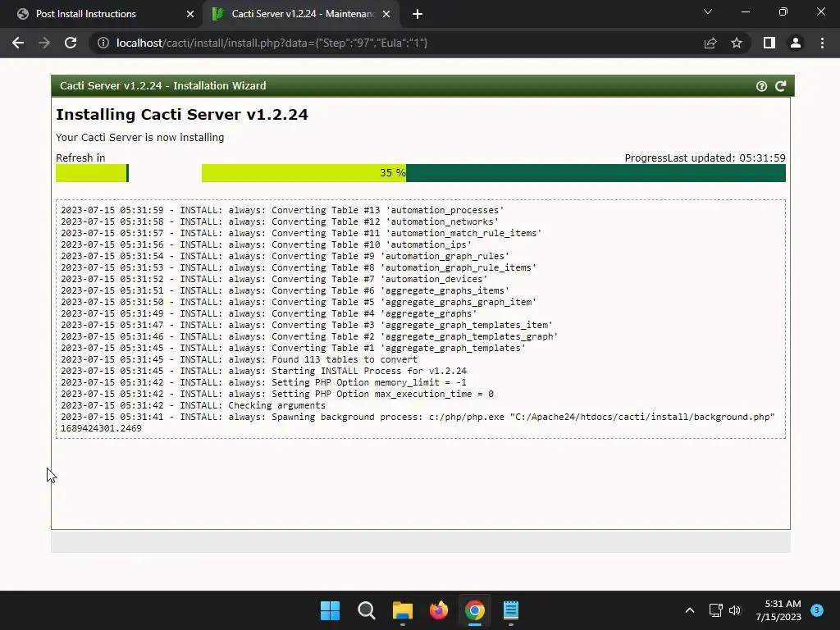Close the Cacti Server v1.2.24 tab
The width and height of the screenshot is (840, 630).
coord(386,15)
